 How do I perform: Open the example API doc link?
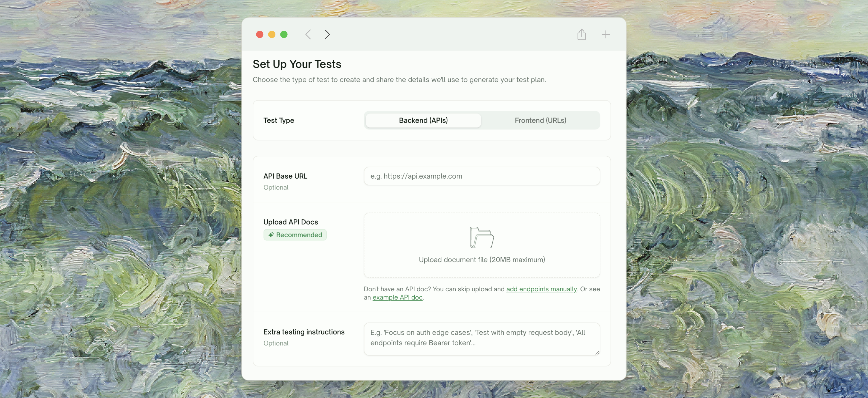coord(397,297)
